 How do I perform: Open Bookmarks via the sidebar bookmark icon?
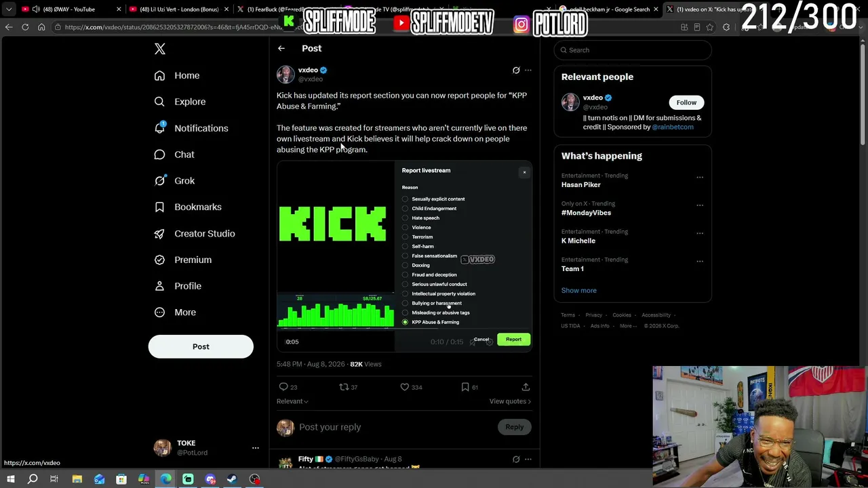click(x=159, y=207)
